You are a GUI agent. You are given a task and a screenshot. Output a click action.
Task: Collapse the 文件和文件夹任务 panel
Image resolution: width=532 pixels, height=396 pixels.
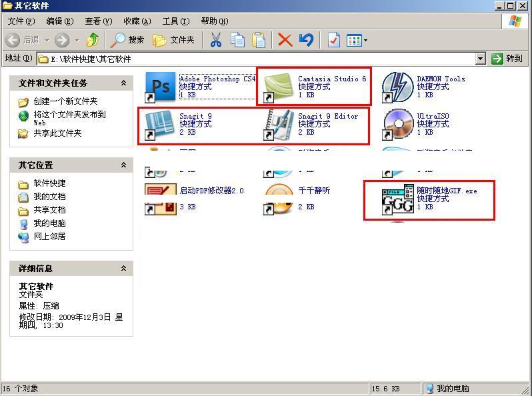(123, 83)
